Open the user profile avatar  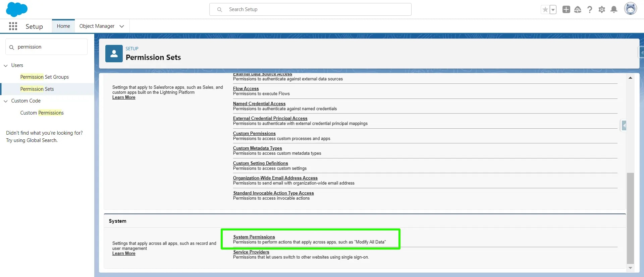pos(630,9)
